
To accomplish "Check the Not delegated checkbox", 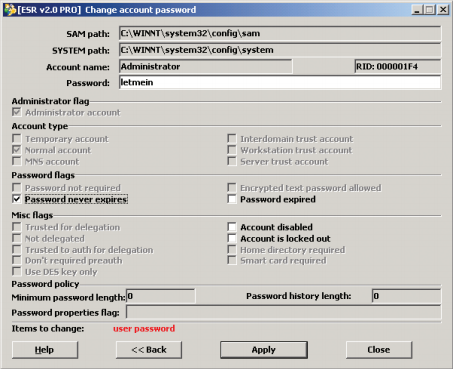I will pos(16,238).
